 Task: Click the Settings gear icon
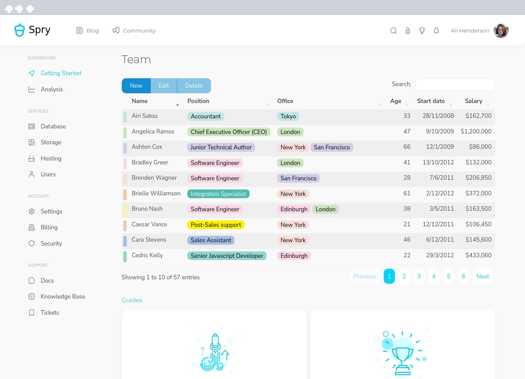(x=31, y=211)
